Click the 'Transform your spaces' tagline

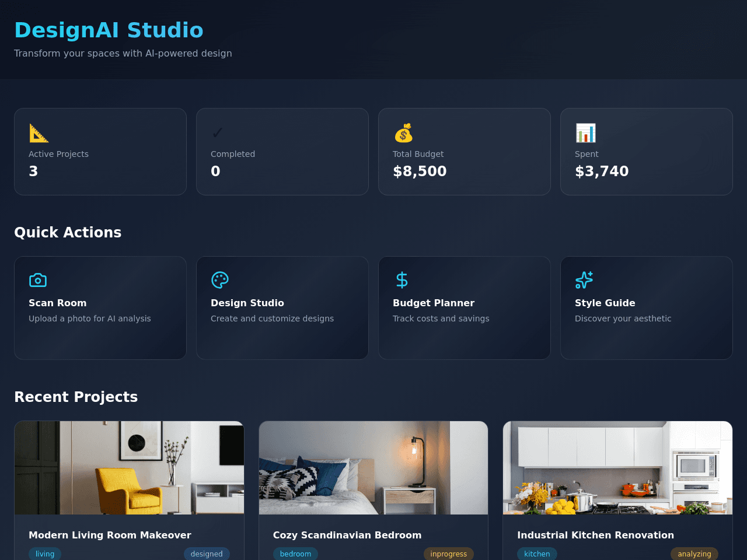pos(123,53)
